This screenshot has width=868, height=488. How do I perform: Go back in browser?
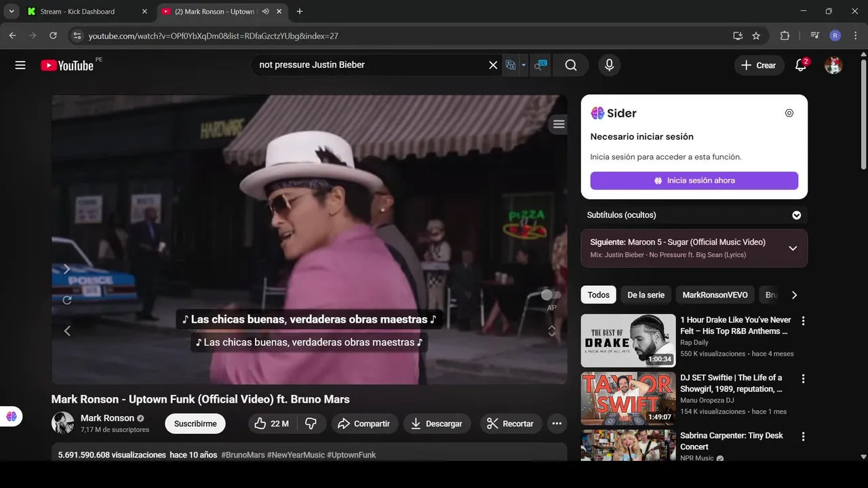click(x=13, y=36)
